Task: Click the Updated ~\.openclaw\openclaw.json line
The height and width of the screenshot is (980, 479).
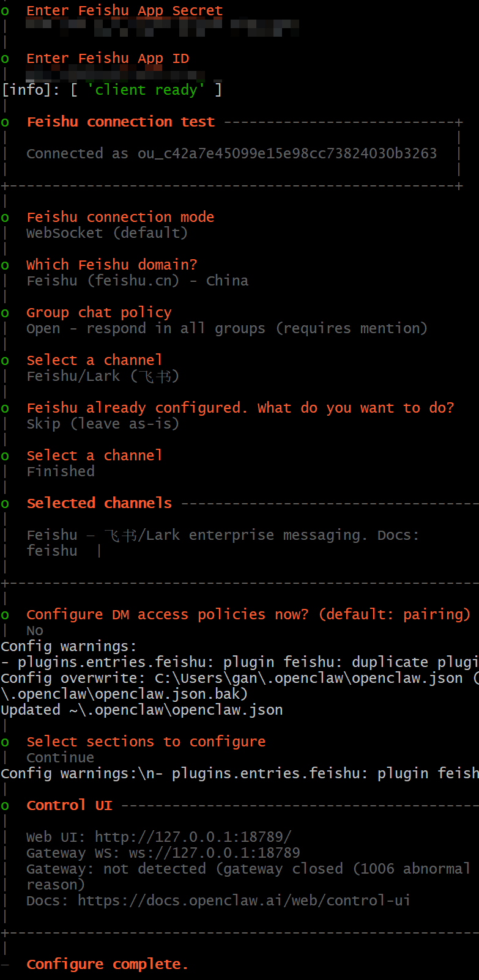Action: (141, 710)
